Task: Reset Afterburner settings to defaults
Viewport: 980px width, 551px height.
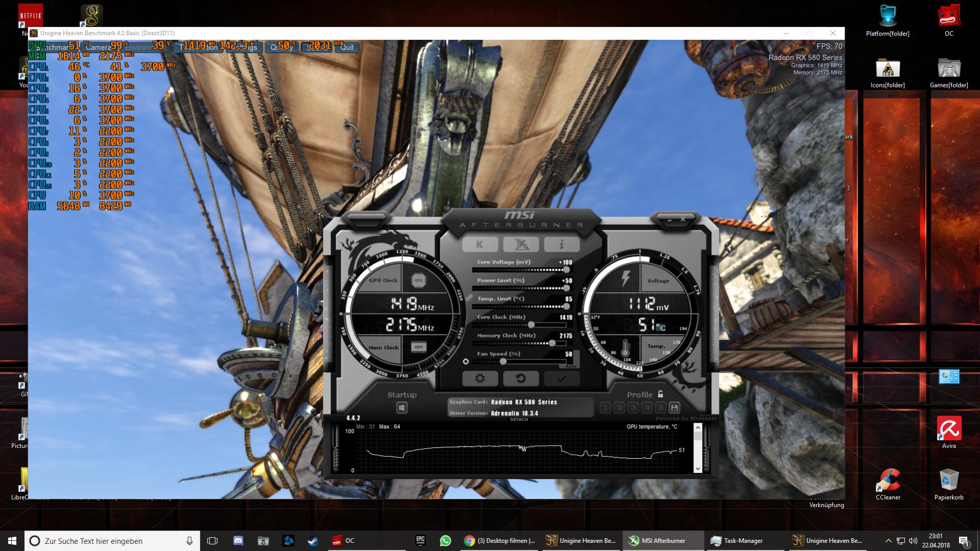Action: pos(520,378)
